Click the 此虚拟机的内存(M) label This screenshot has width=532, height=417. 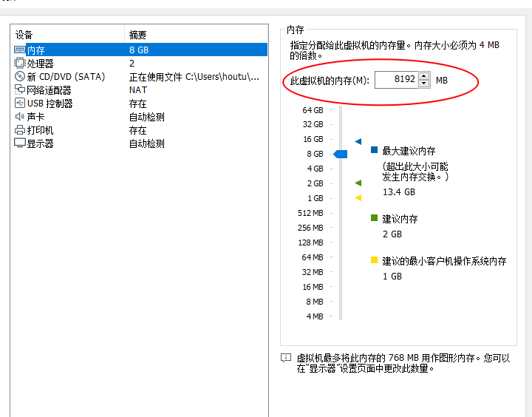point(330,81)
